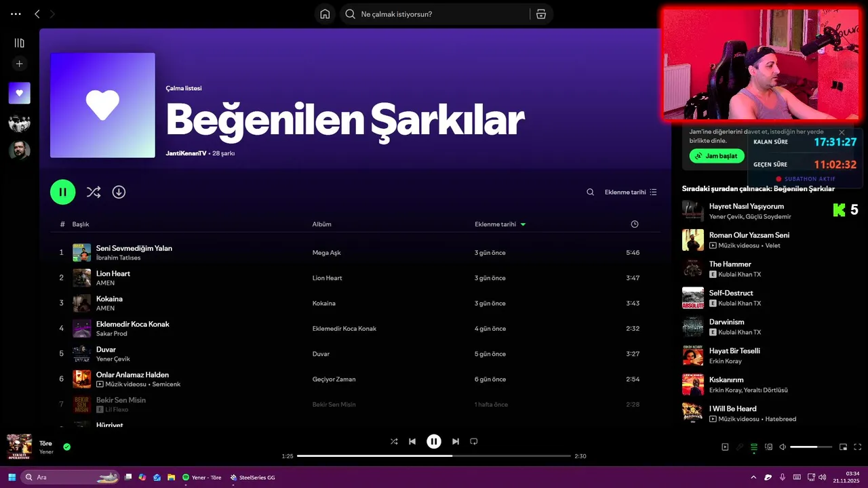Start a Jam with Jam başlat
Image resolution: width=868 pixels, height=488 pixels.
[717, 156]
